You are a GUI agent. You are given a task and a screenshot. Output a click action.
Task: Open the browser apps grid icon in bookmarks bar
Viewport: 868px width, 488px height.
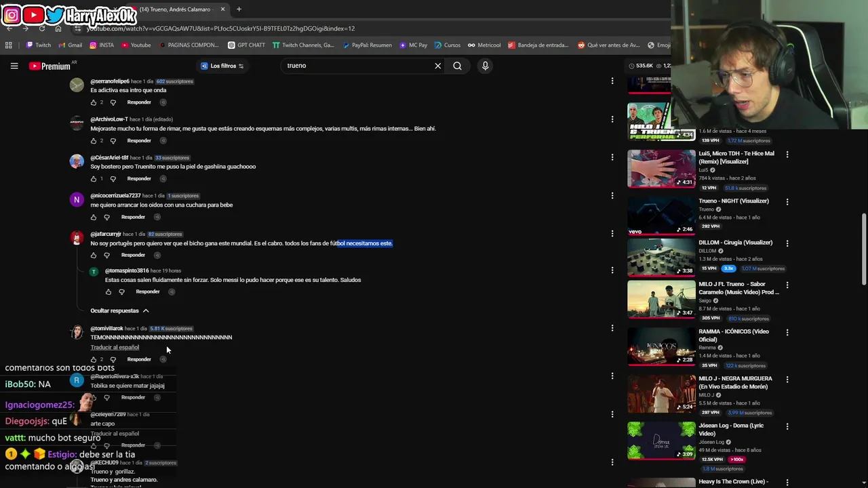tap(8, 45)
